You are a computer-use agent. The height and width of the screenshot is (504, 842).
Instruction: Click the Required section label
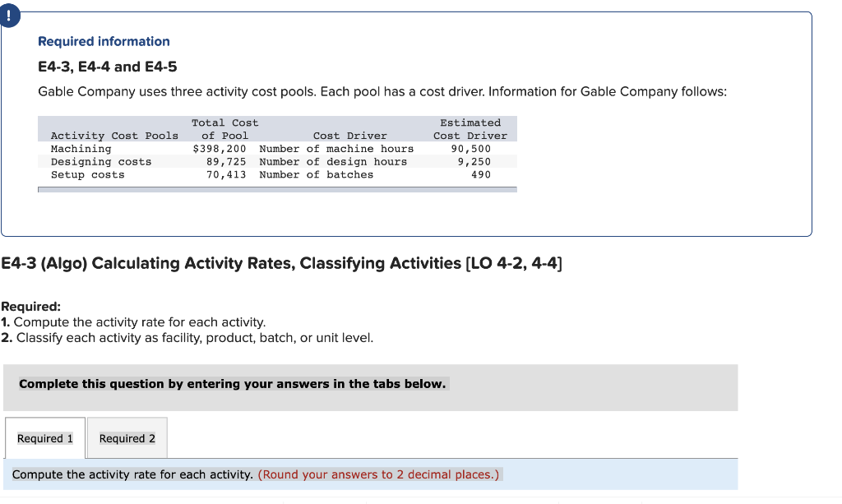pyautogui.click(x=30, y=306)
